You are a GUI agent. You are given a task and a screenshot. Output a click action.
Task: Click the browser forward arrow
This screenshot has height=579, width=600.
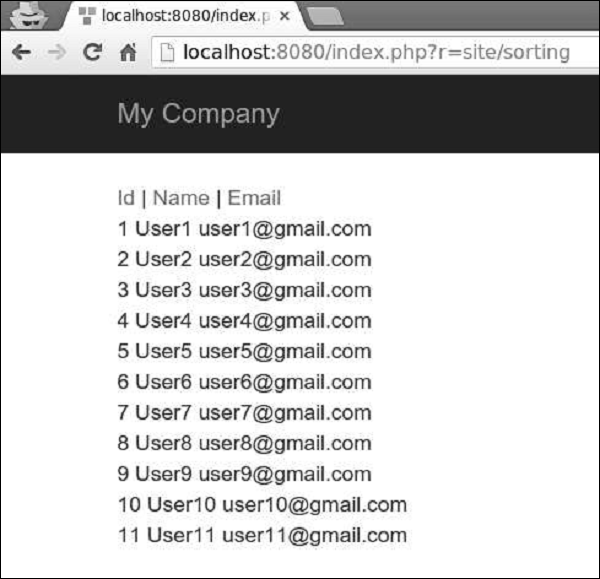(57, 53)
